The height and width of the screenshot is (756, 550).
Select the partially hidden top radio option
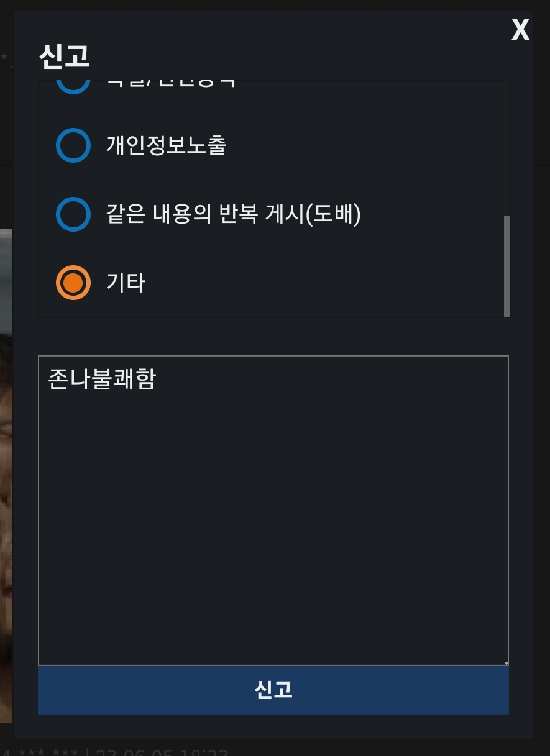(73, 84)
